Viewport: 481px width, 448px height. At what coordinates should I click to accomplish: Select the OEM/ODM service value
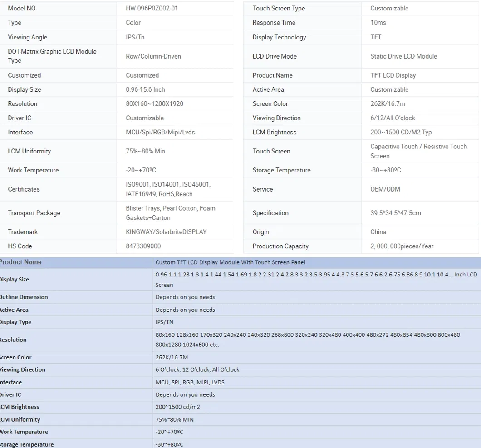(385, 189)
